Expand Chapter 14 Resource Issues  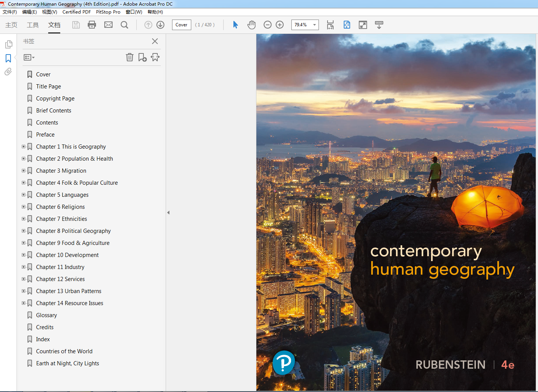tap(23, 303)
